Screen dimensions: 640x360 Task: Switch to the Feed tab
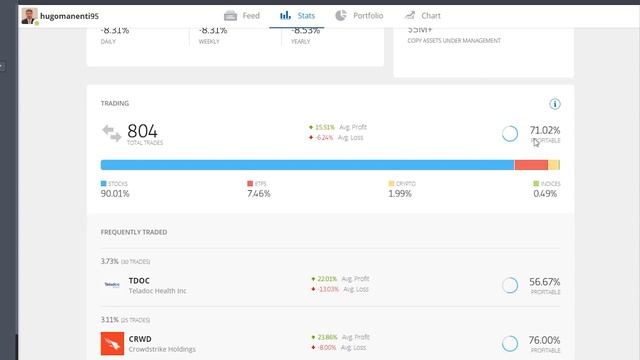[x=242, y=16]
